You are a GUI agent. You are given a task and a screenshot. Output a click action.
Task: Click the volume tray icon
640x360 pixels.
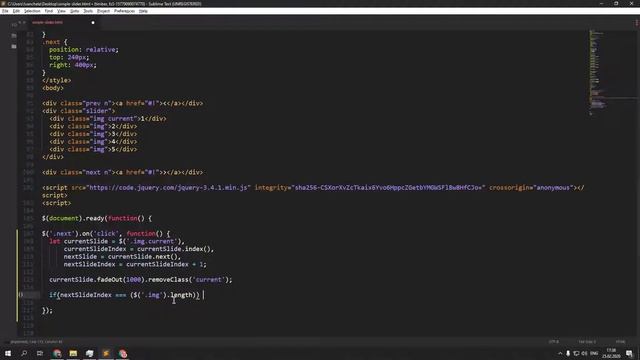click(x=584, y=353)
